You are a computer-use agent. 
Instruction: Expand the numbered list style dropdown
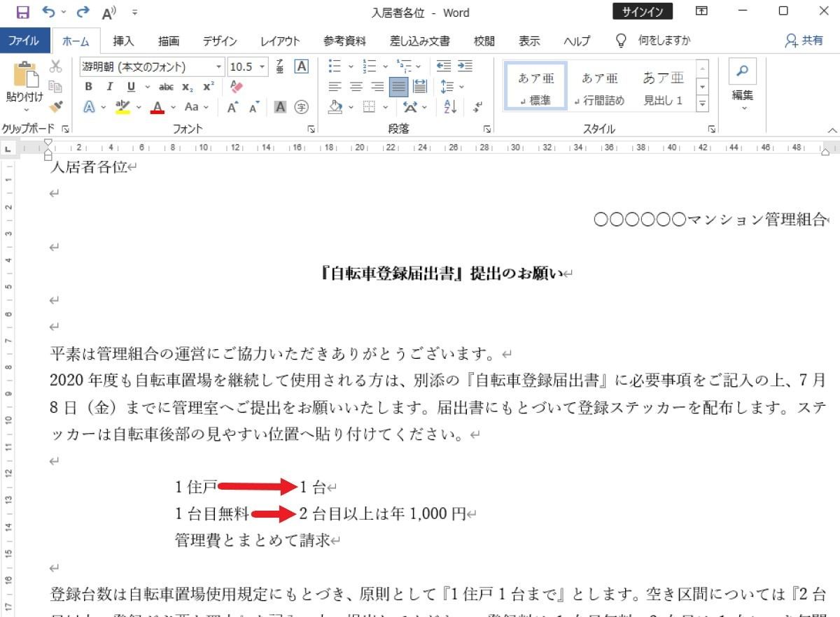[385, 66]
